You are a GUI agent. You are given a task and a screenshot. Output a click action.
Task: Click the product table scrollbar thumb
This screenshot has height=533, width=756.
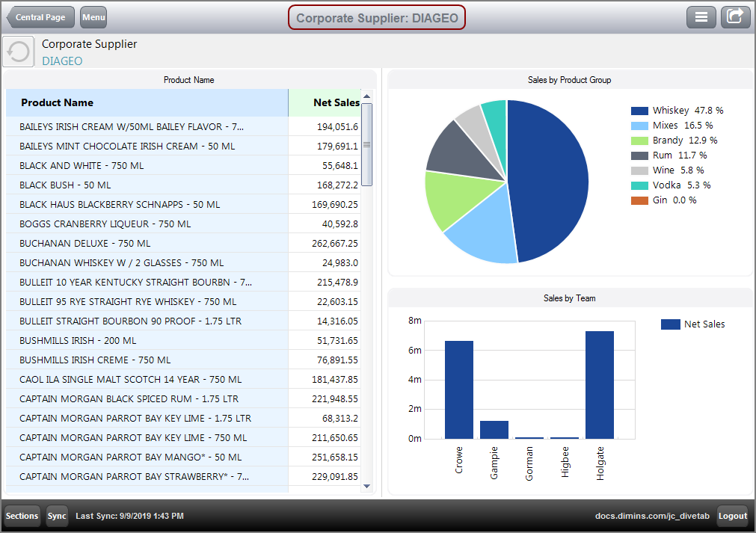point(367,144)
